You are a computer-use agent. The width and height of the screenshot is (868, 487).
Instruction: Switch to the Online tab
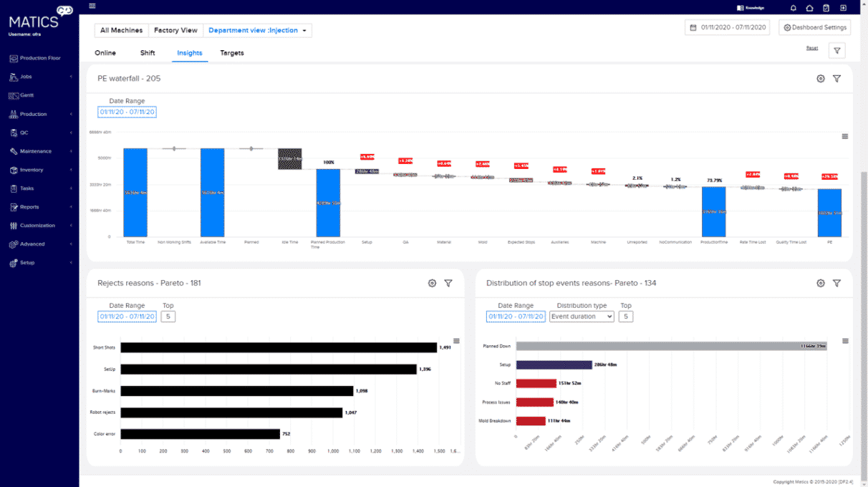coord(105,53)
